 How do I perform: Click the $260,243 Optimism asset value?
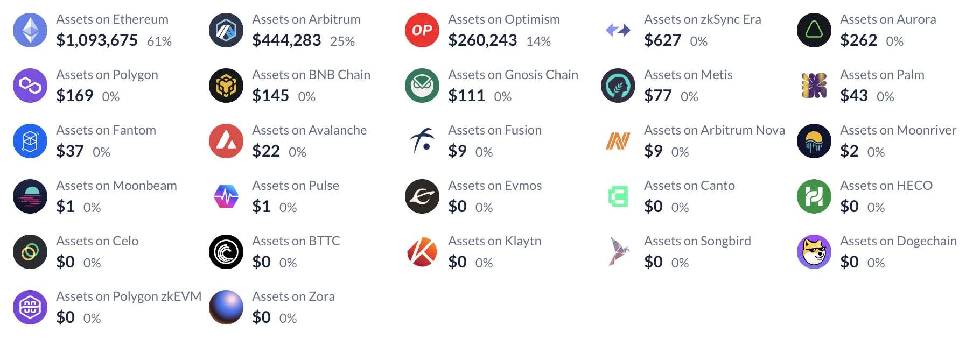(482, 40)
